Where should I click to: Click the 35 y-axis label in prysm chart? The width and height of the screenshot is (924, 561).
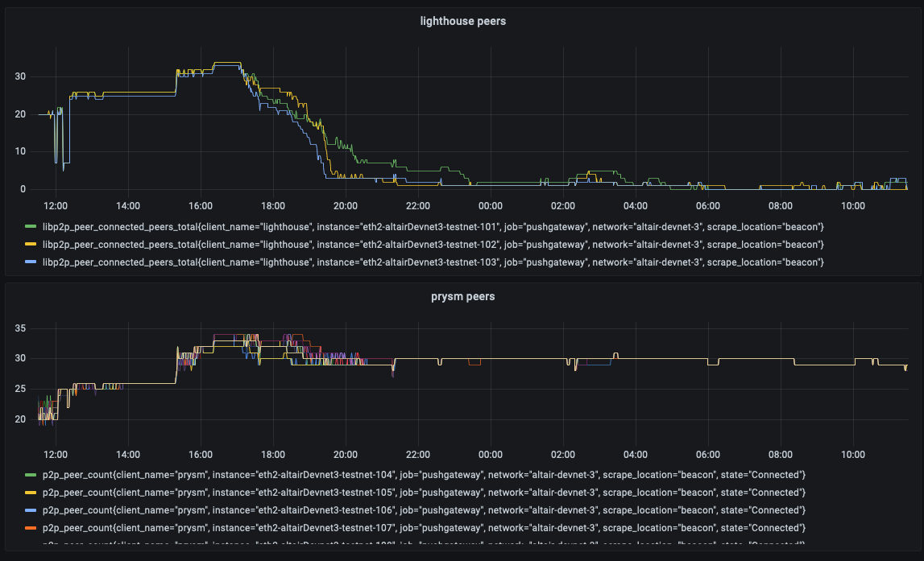point(21,328)
